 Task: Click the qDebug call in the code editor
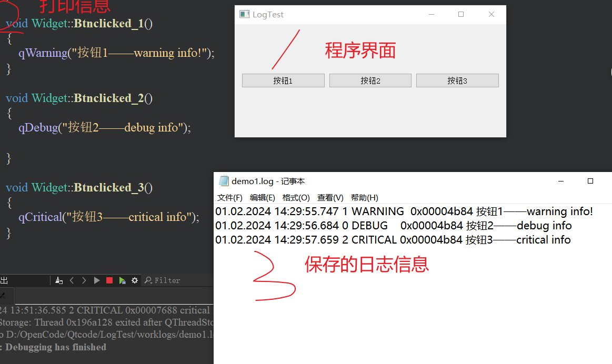(x=105, y=128)
